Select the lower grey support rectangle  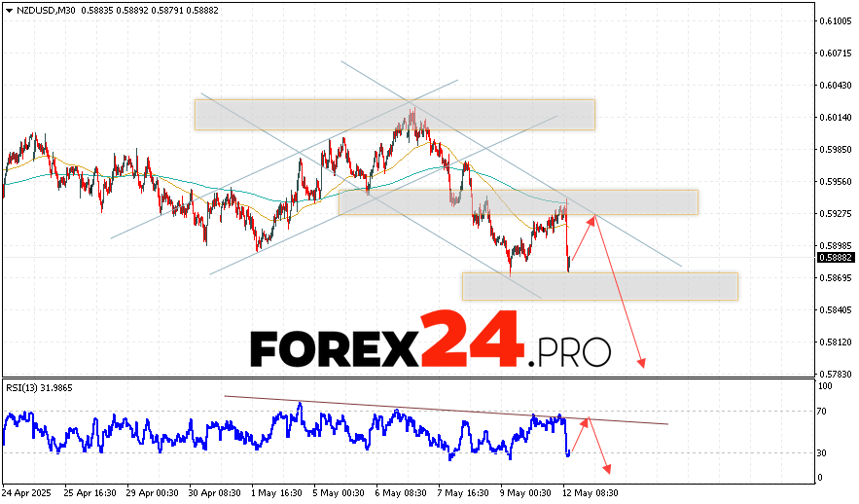click(599, 286)
